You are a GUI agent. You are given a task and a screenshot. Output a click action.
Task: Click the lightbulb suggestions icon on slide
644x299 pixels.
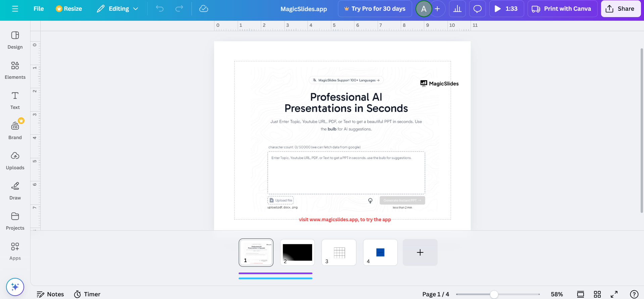point(370,200)
